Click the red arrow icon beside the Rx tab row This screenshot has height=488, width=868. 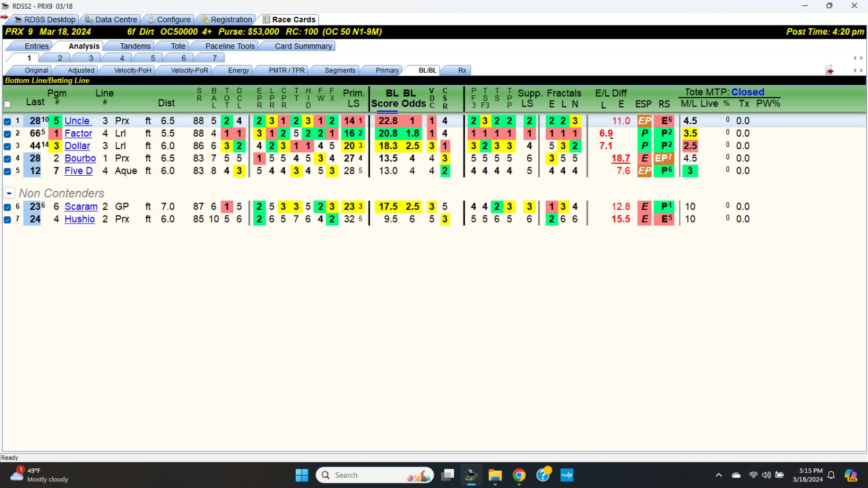830,71
